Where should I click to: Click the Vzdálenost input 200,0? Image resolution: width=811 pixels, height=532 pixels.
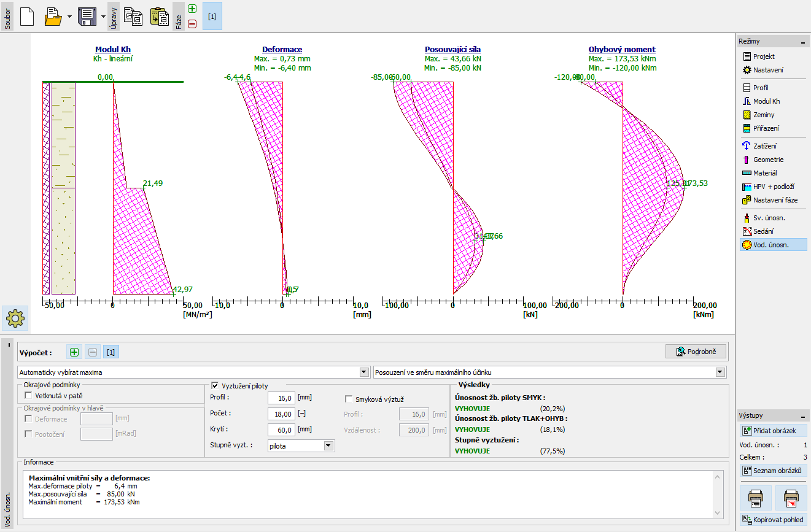pos(414,430)
